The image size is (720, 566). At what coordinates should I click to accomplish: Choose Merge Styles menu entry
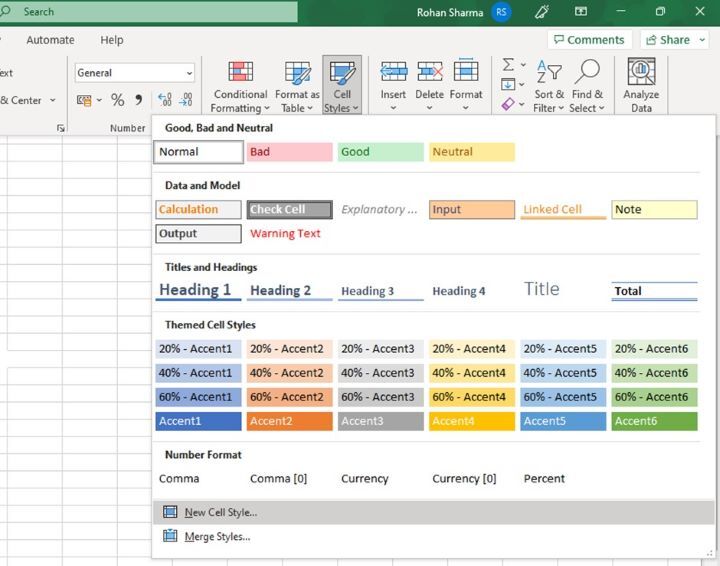[433, 536]
